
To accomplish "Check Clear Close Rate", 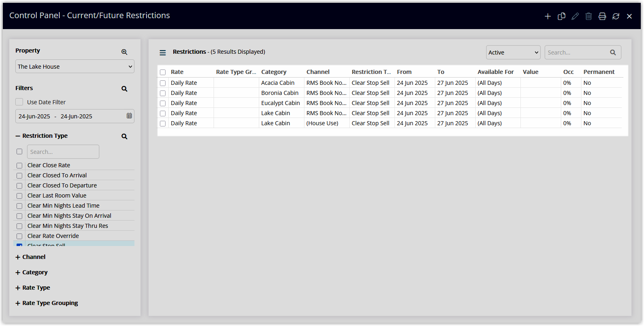I will pos(19,166).
